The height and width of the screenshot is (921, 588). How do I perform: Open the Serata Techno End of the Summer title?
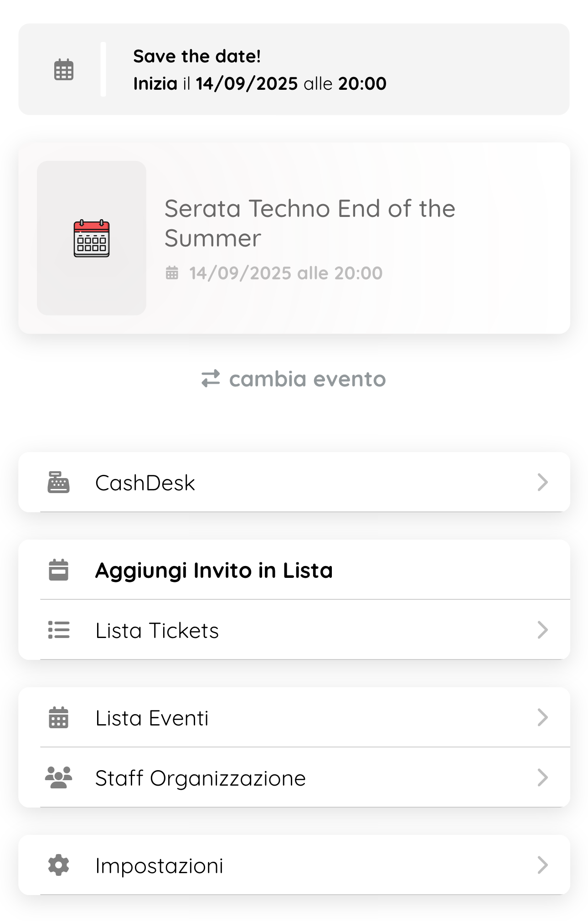309,223
